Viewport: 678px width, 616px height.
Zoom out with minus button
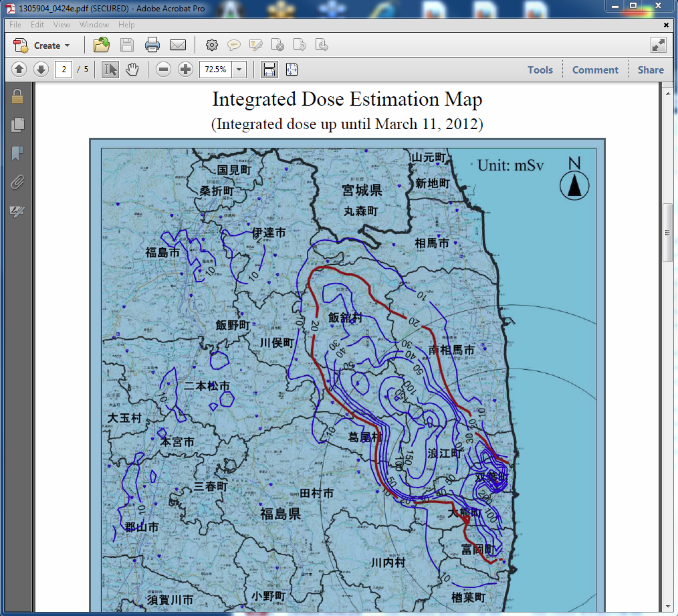pos(163,69)
